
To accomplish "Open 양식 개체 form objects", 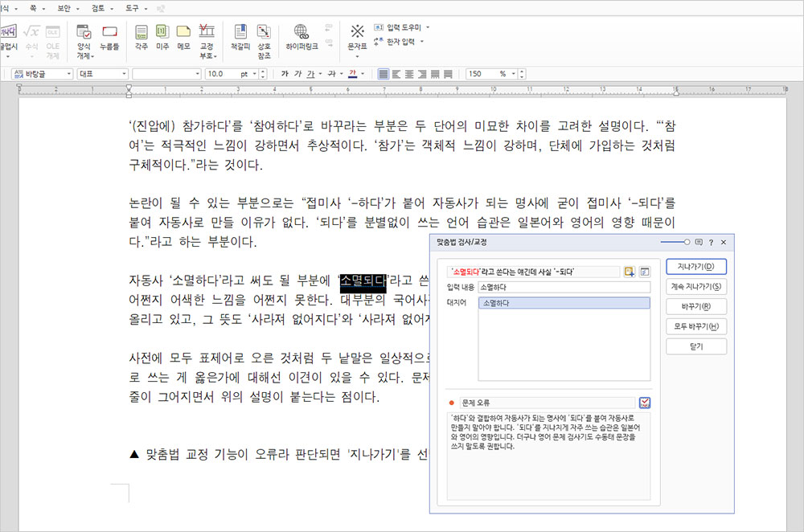I will click(x=84, y=41).
